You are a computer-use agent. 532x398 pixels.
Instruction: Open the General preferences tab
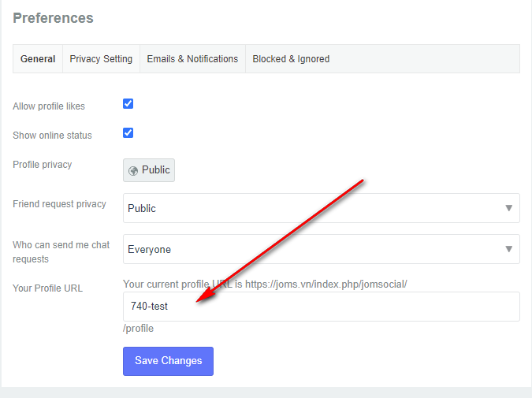[x=38, y=59]
